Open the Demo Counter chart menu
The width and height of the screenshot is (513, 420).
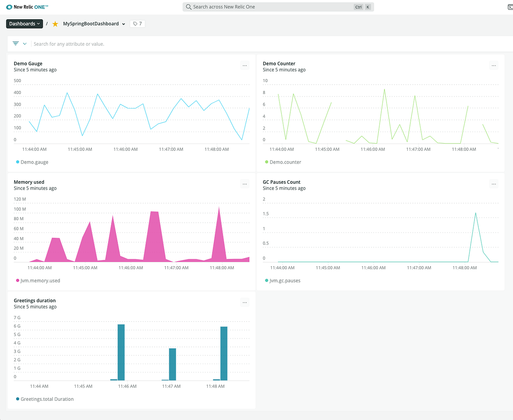[x=493, y=65]
